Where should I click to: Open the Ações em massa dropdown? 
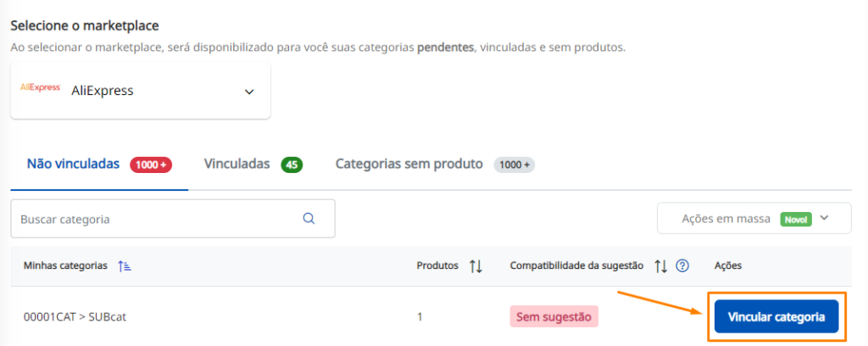click(754, 218)
